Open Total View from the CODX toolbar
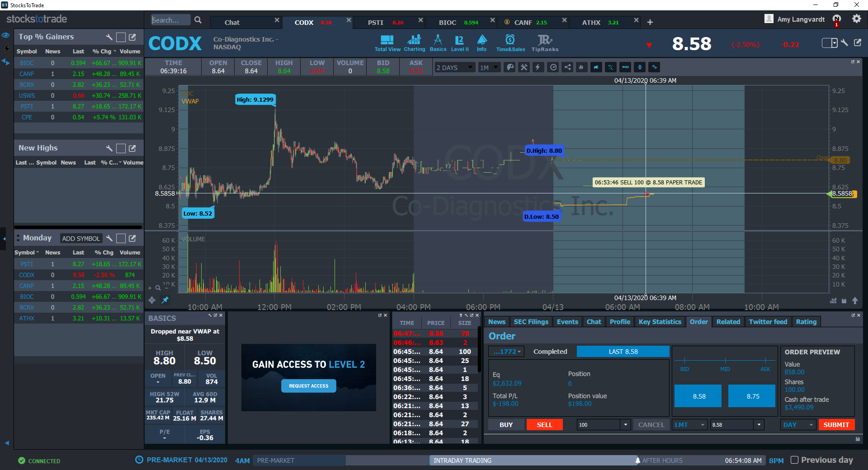 387,43
